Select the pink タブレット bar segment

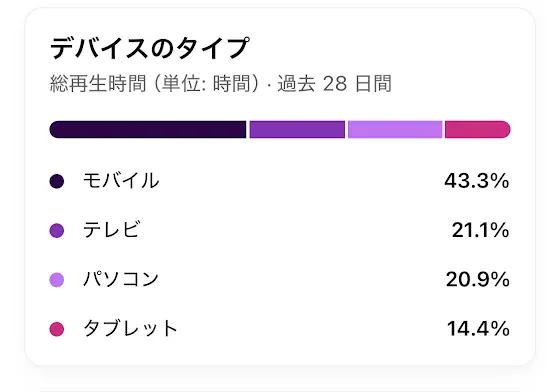pos(478,129)
